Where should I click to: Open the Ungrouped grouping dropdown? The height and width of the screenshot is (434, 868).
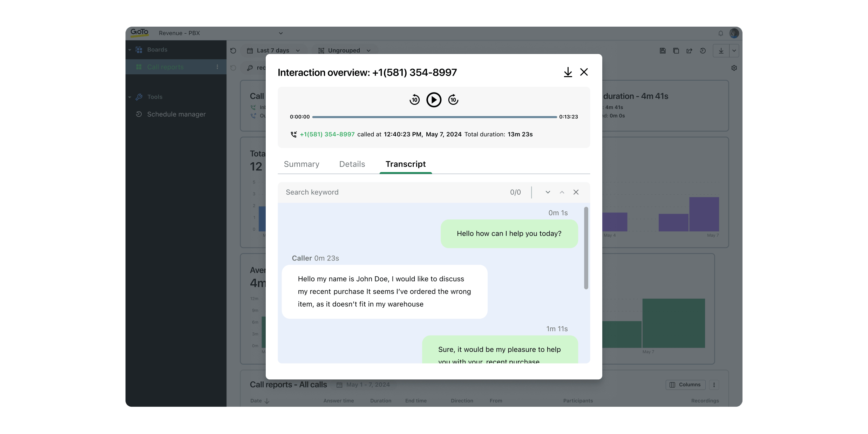(345, 51)
